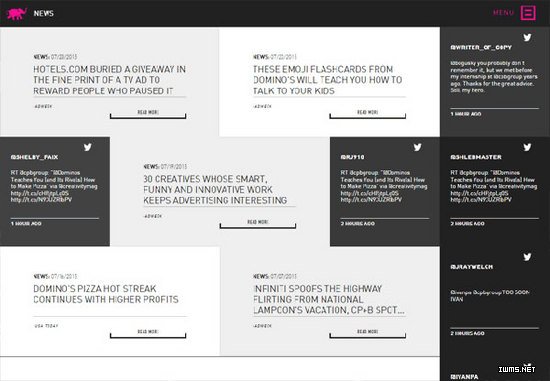The image size is (550, 381).
Task: Click the pink elephant logo
Action: (x=16, y=13)
